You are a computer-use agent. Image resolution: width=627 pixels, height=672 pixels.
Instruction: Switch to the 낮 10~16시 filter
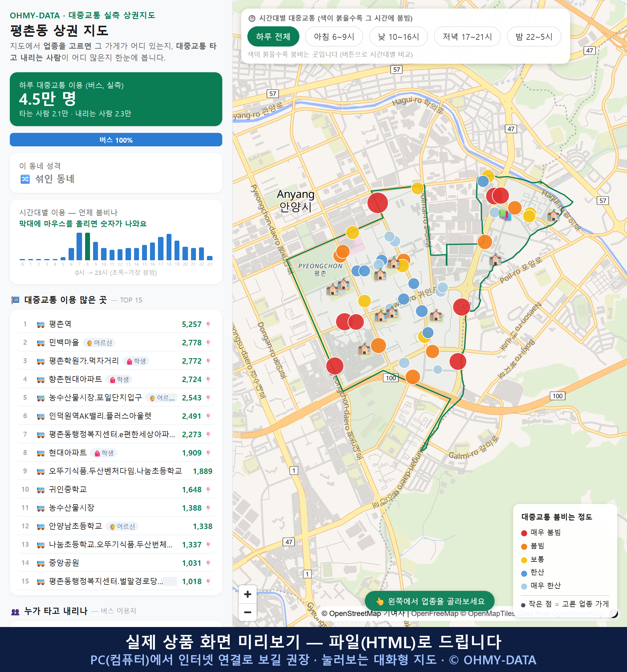pyautogui.click(x=398, y=36)
